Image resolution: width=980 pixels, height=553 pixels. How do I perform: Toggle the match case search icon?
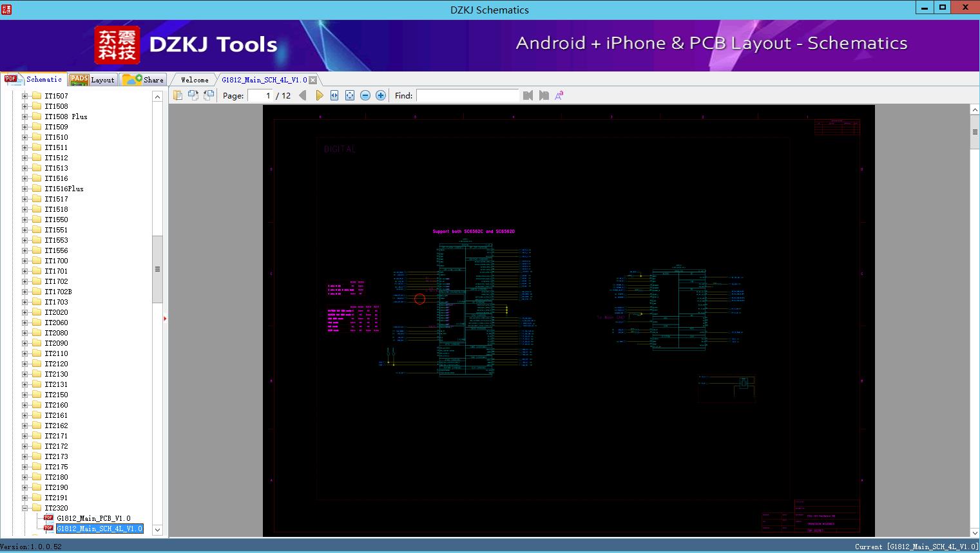pos(559,95)
